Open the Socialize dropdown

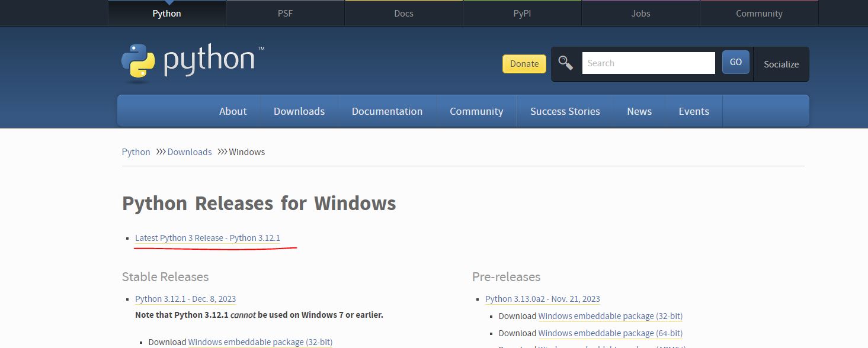click(781, 65)
